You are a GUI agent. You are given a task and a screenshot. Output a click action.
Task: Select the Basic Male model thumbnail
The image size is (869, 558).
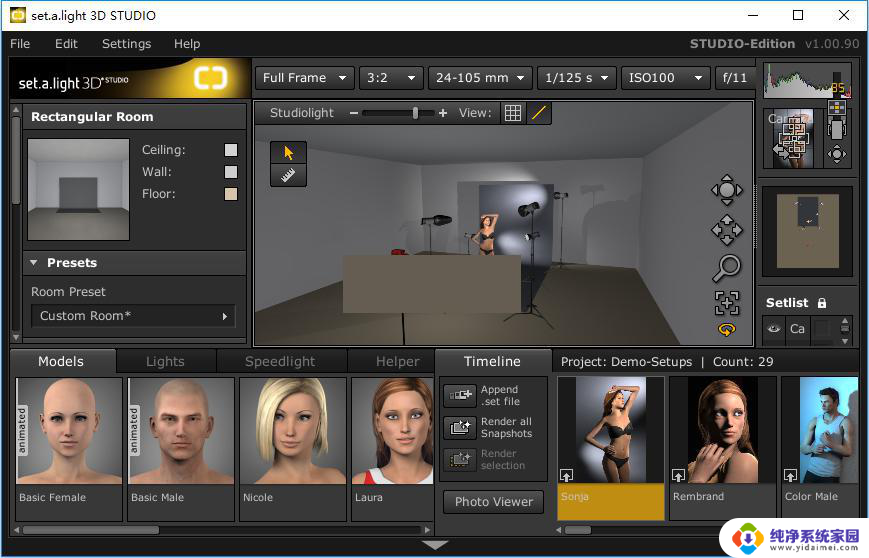tap(181, 431)
